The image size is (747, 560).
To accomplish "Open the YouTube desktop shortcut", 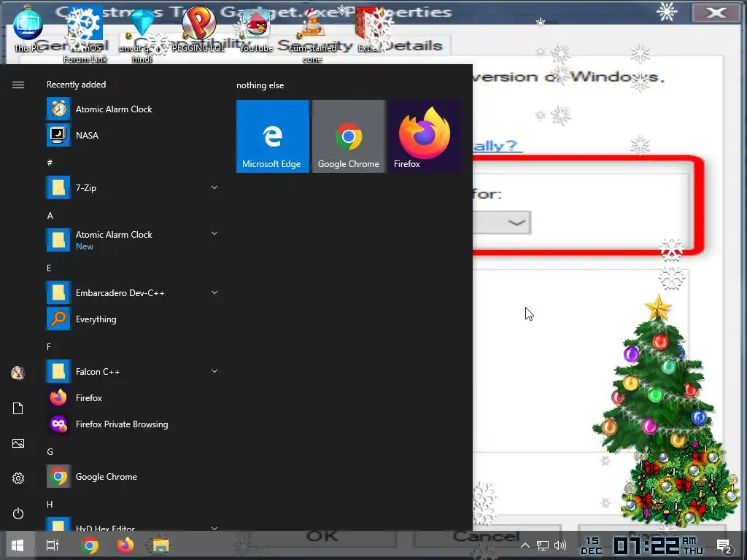I will coord(256,31).
